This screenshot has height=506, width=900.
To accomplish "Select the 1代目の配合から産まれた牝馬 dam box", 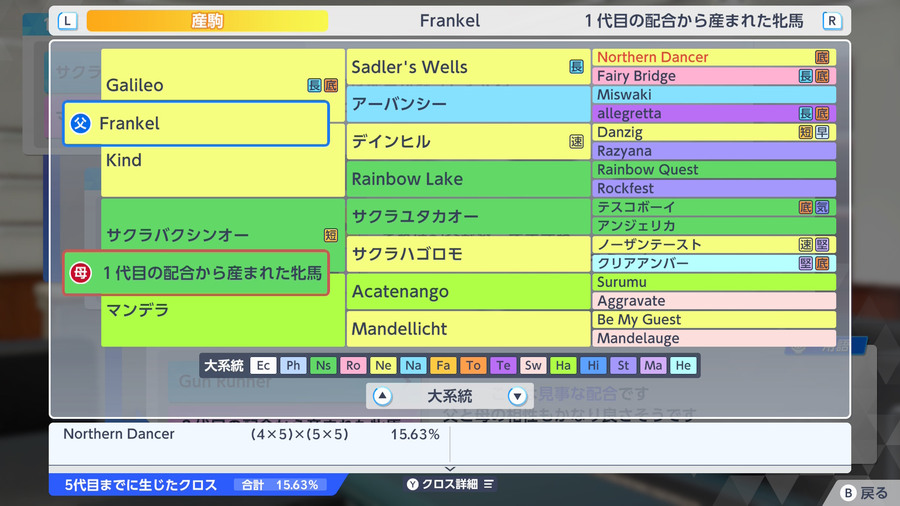I will tap(196, 273).
